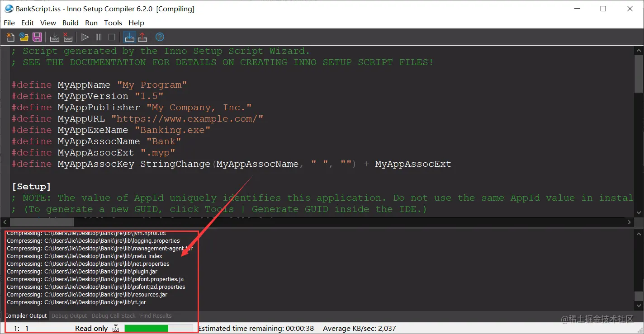Click the meta-index output line
This screenshot has width=644, height=334.
pos(85,256)
